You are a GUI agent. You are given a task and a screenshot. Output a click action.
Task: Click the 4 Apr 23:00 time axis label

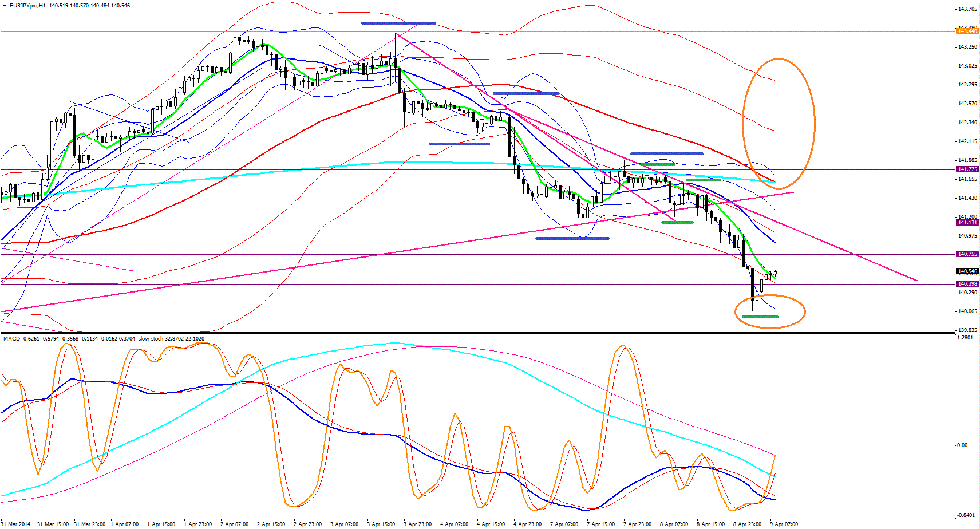(527, 524)
